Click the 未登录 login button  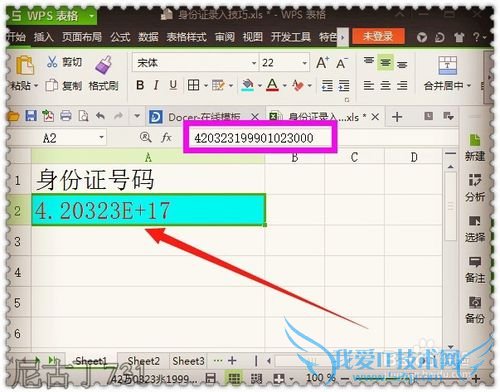coord(378,36)
